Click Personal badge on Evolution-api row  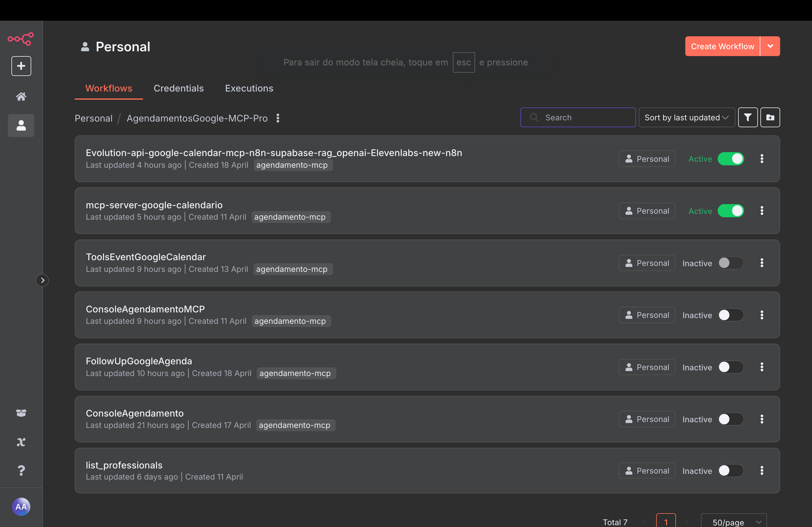[647, 159]
